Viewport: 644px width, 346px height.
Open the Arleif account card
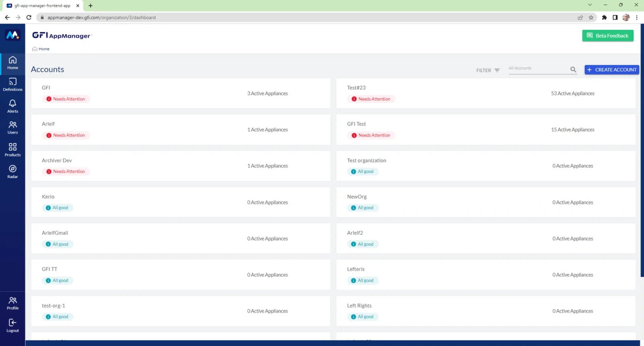click(181, 130)
